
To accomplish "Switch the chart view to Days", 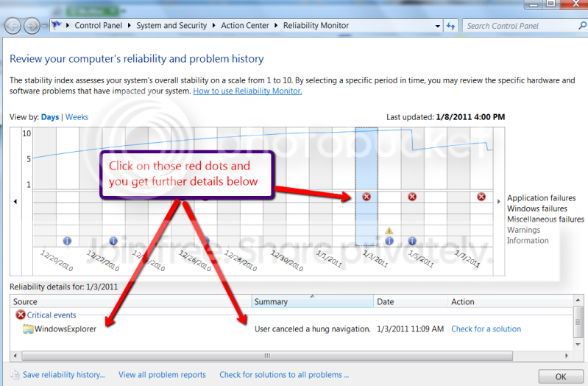I will [50, 117].
